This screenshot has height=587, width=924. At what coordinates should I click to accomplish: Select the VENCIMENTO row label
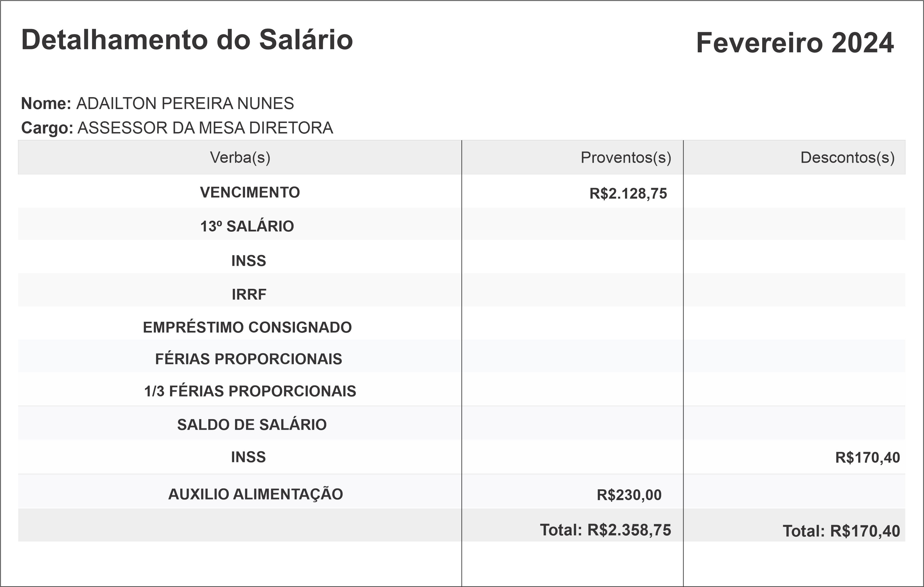(250, 192)
